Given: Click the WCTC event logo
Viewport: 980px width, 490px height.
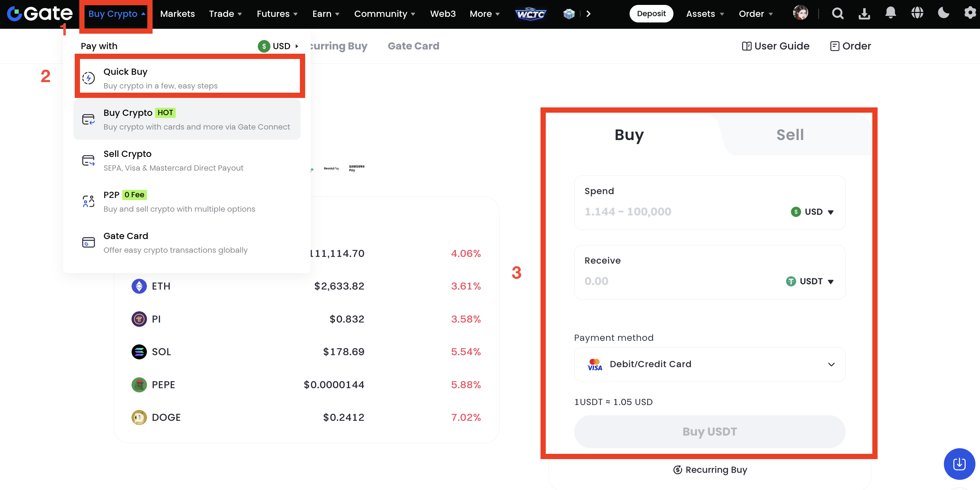Looking at the screenshot, I should pos(530,14).
